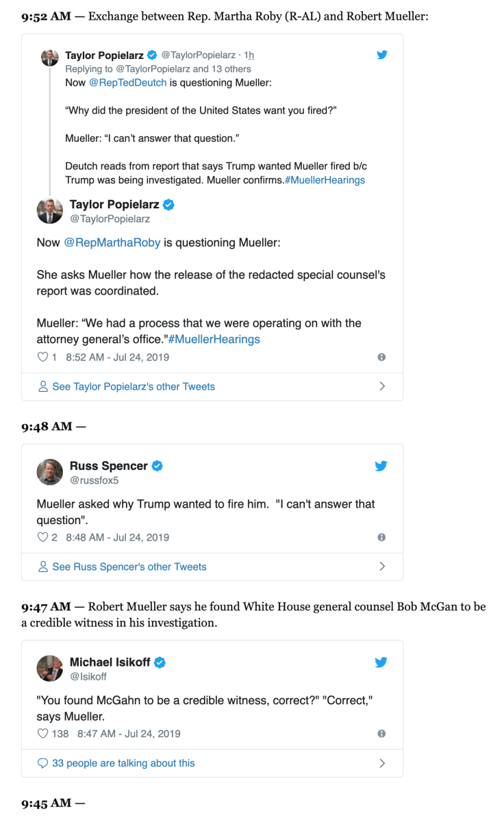Open the info icon on Taylor Popielarz's tweet

381,357
